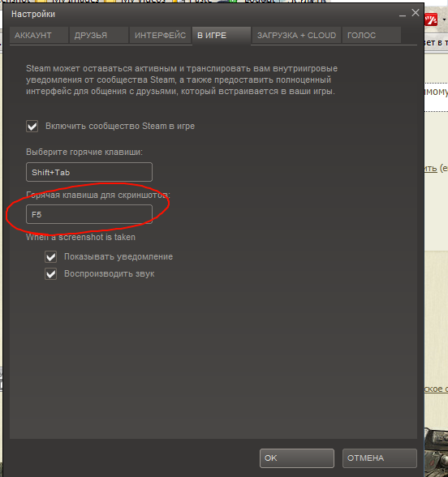Close the Настройки window

click(x=416, y=13)
